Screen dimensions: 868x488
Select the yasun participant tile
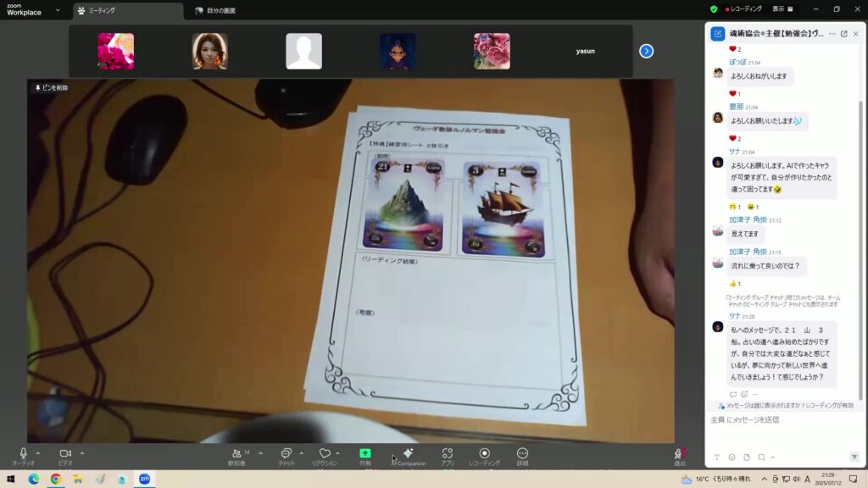click(x=585, y=51)
